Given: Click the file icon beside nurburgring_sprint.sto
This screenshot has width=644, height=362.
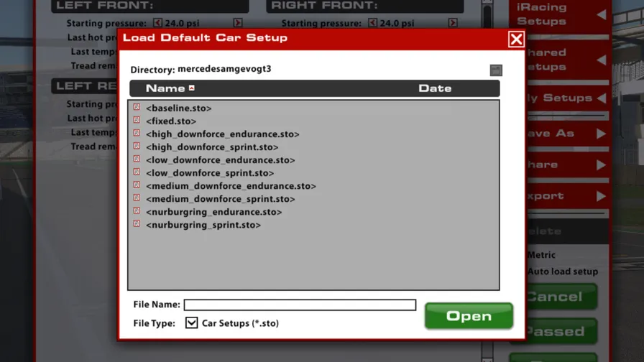Looking at the screenshot, I should pos(137,223).
